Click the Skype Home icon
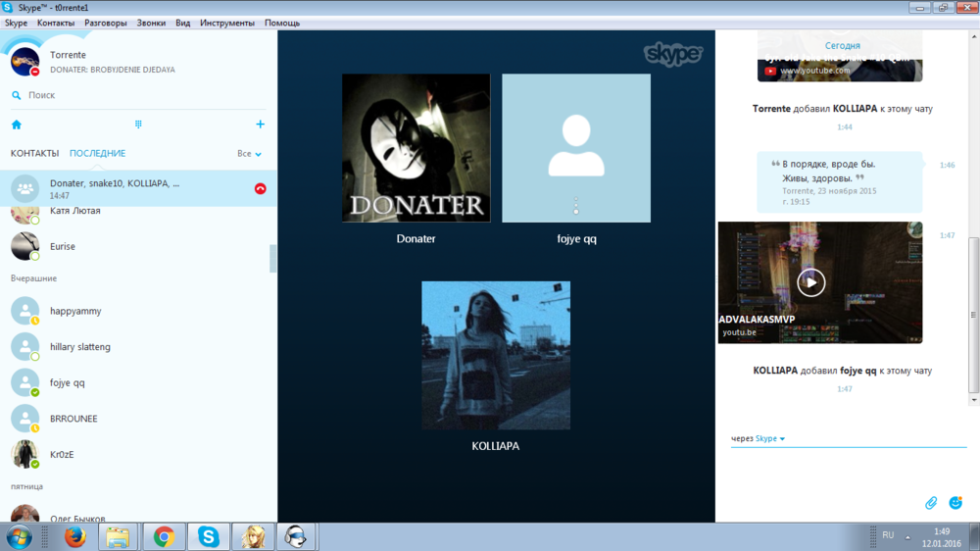Image resolution: width=980 pixels, height=551 pixels. [x=17, y=125]
